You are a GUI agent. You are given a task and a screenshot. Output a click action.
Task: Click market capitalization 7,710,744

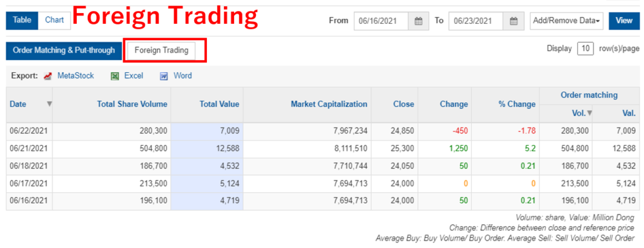(x=350, y=166)
